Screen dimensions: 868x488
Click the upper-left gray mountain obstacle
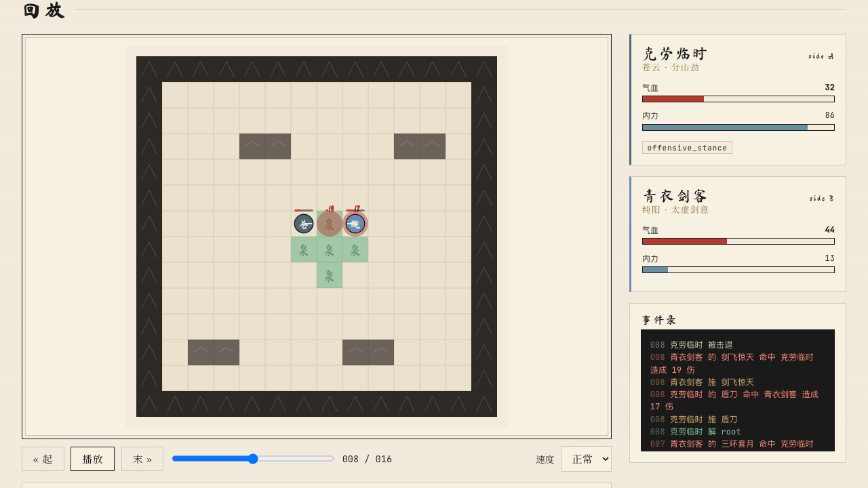(x=265, y=146)
